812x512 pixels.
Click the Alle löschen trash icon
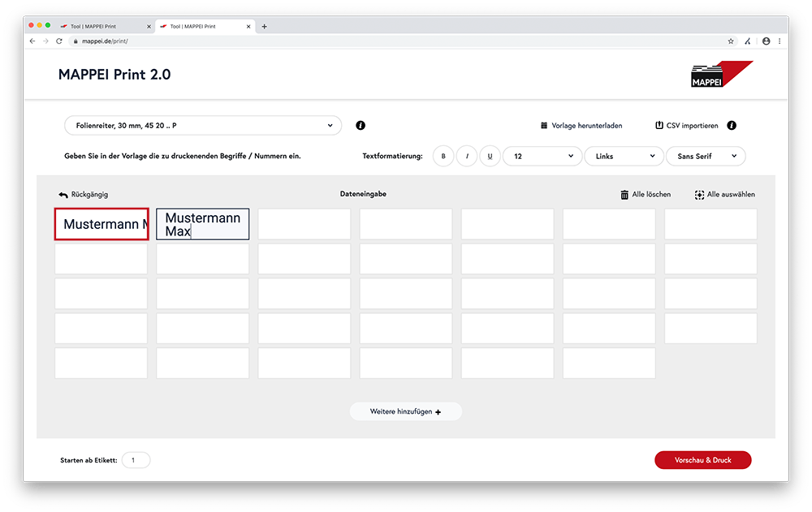624,195
